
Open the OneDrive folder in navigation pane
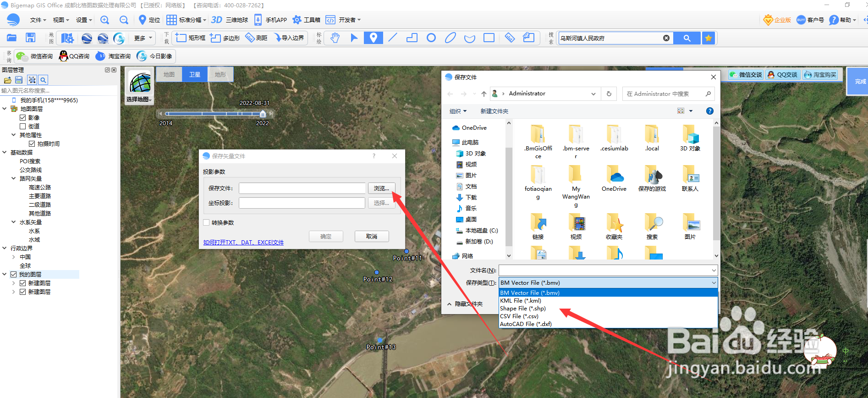tap(469, 127)
